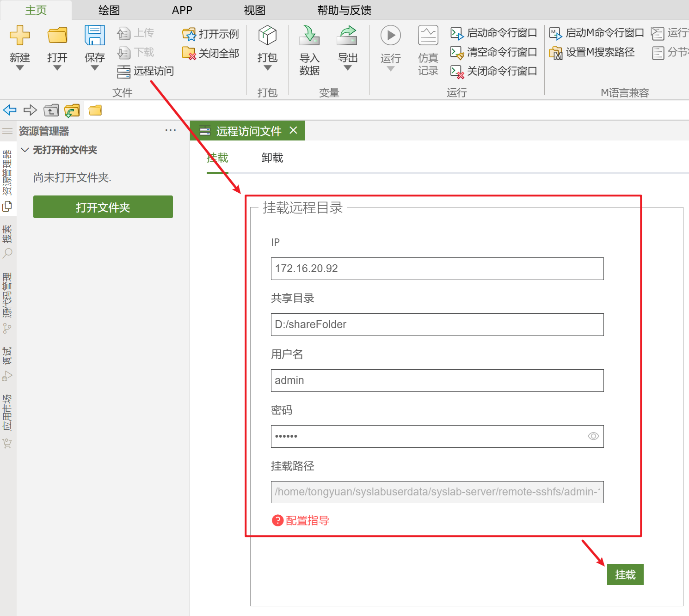Open the 配置指导 help link
This screenshot has width=689, height=616.
coord(307,520)
